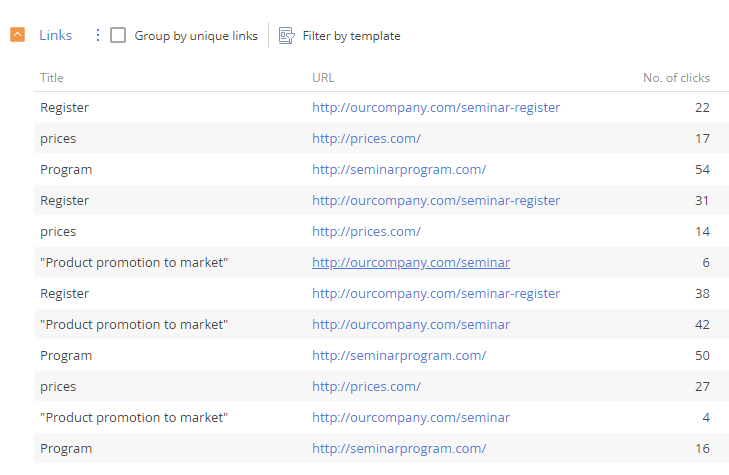Open prices.com link with 17 clicks
The width and height of the screenshot is (729, 475).
click(x=366, y=139)
